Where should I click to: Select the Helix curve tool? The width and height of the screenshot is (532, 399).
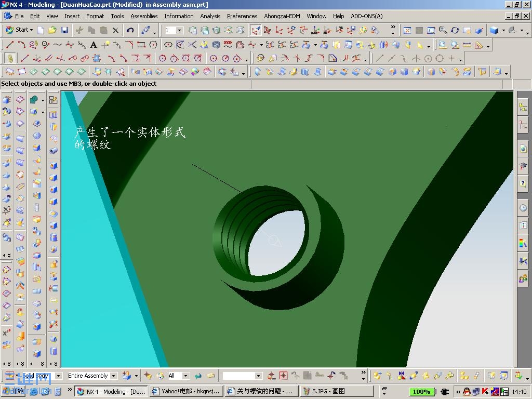[x=216, y=45]
